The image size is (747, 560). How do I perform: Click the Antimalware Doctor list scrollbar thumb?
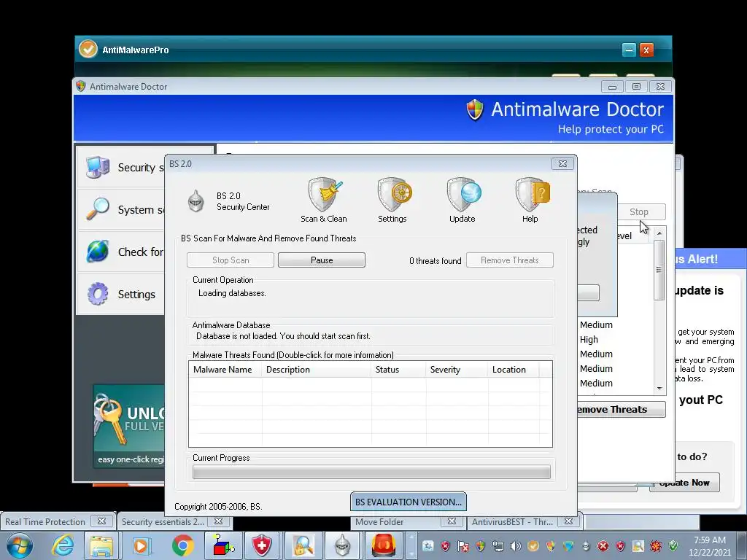point(659,270)
